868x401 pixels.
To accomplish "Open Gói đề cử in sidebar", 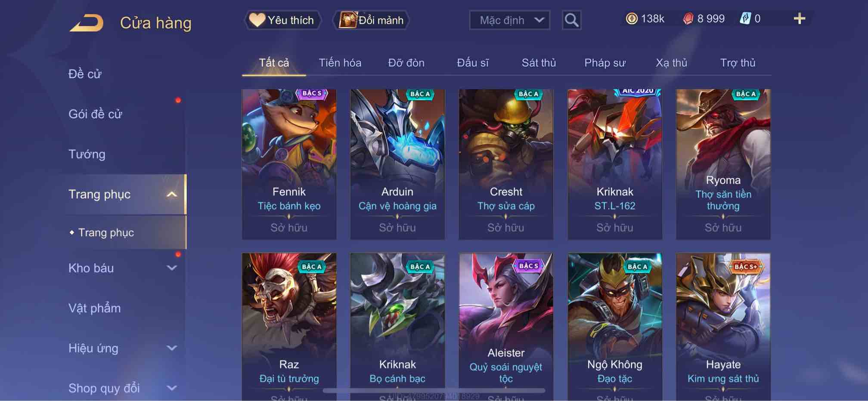I will (x=95, y=114).
